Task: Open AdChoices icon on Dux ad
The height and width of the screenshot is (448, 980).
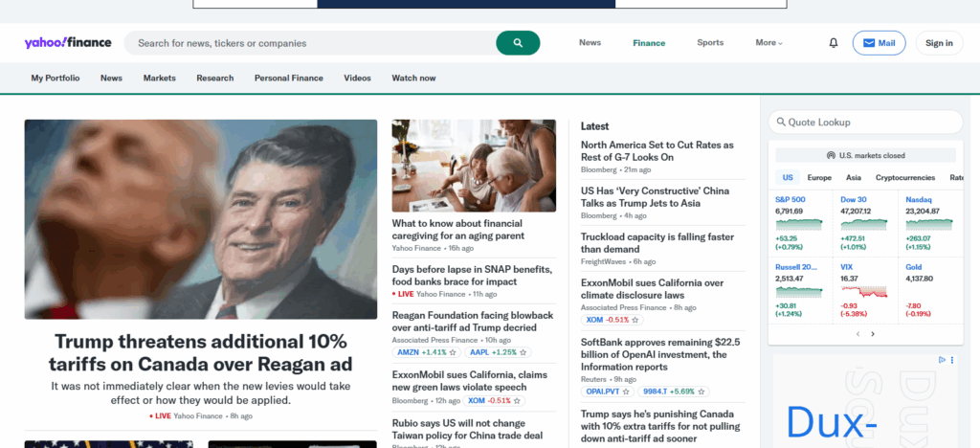Action: coord(943,360)
